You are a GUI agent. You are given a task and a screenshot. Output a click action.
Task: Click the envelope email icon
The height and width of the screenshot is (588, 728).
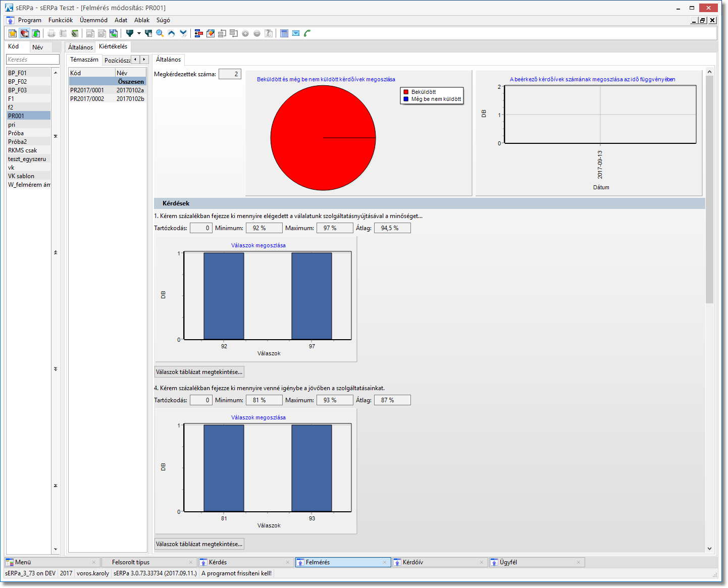pos(296,33)
